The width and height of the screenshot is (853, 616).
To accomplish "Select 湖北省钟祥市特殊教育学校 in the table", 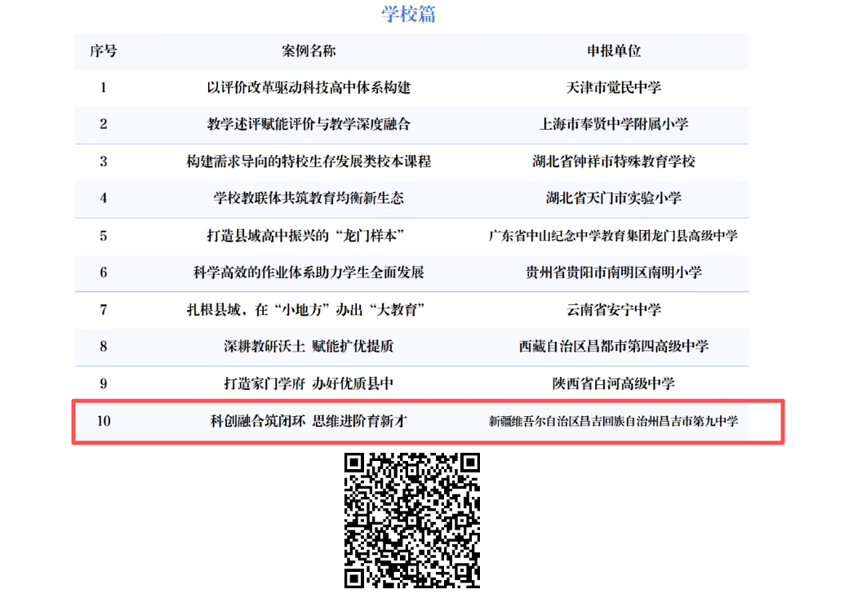I will pos(613,162).
